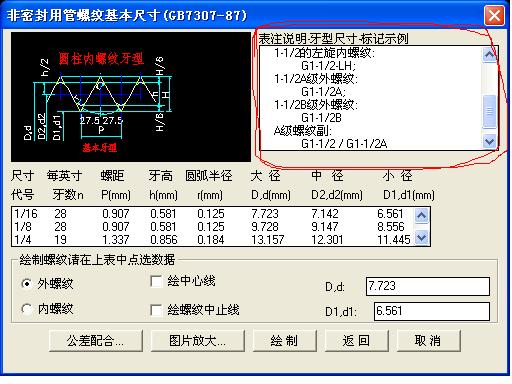The image size is (512, 384).
Task: Click the value 12.301 in table
Action: point(327,240)
